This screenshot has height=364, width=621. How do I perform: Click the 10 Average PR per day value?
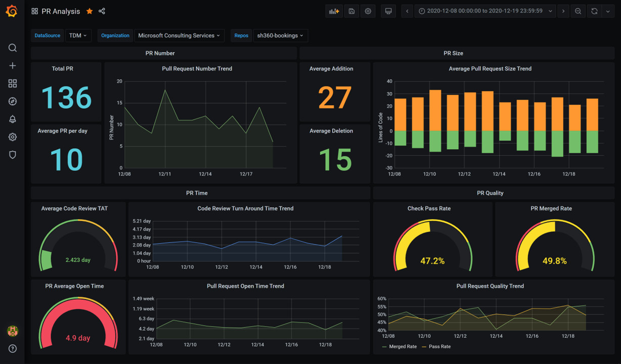[x=66, y=160]
